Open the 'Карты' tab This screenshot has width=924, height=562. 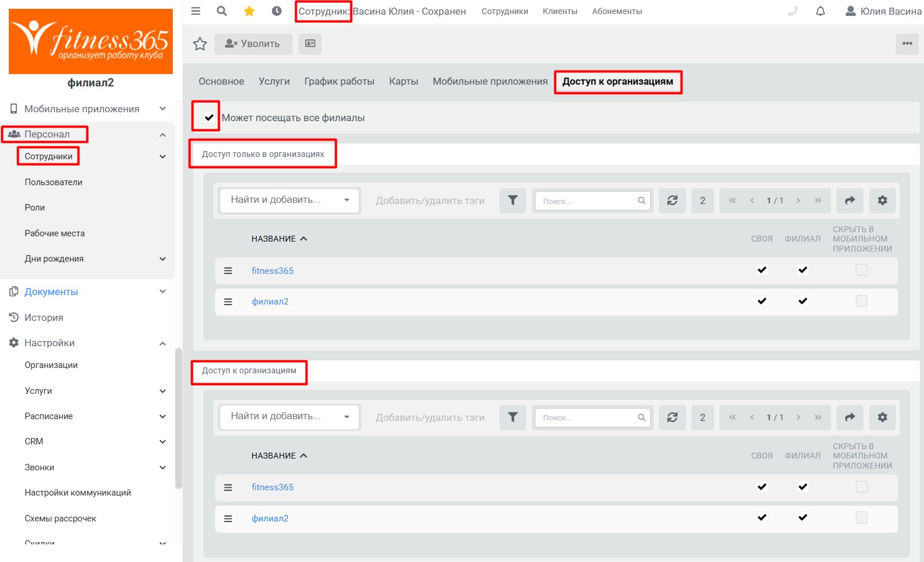[404, 82]
